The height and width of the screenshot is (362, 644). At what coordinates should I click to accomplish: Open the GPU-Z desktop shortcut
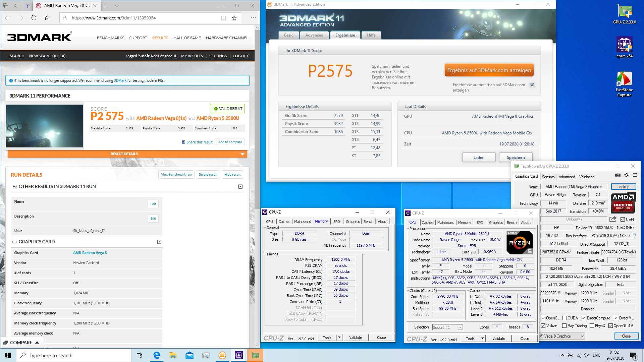click(x=624, y=14)
